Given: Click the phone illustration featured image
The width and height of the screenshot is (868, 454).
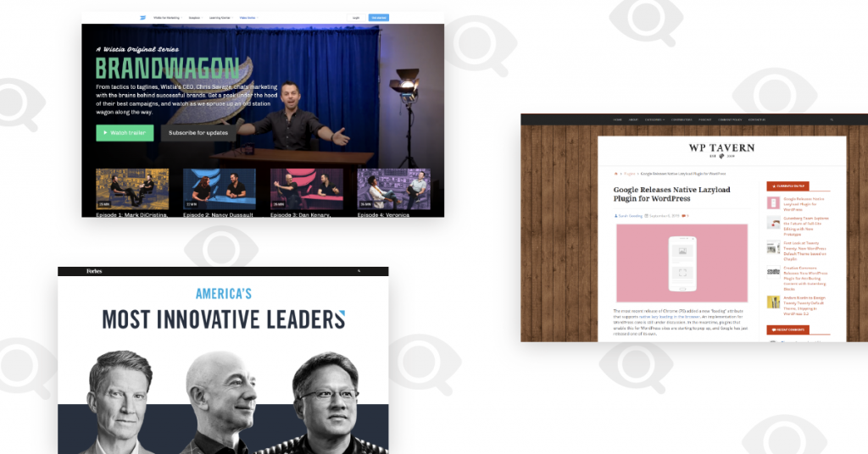Looking at the screenshot, I should pyautogui.click(x=682, y=263).
